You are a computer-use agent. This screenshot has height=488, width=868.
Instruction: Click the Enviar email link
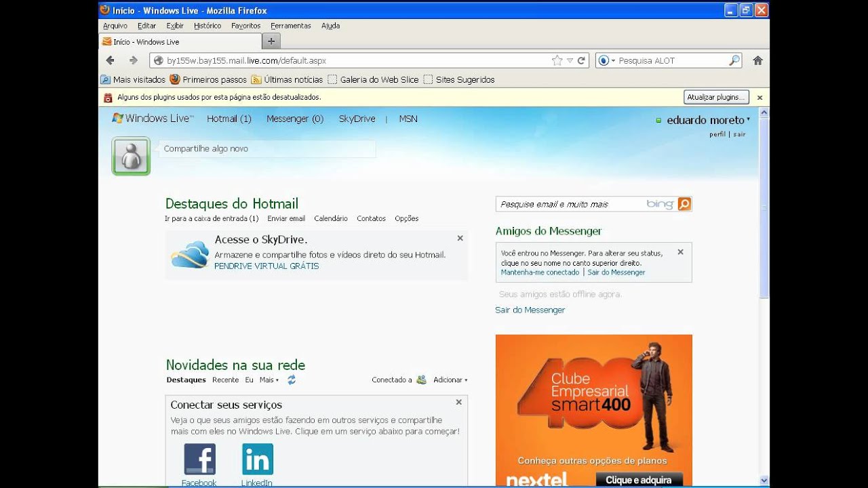(286, 218)
